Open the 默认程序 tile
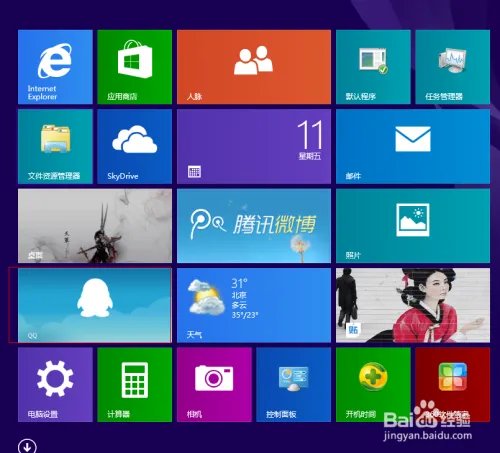The width and height of the screenshot is (500, 453). 373,67
